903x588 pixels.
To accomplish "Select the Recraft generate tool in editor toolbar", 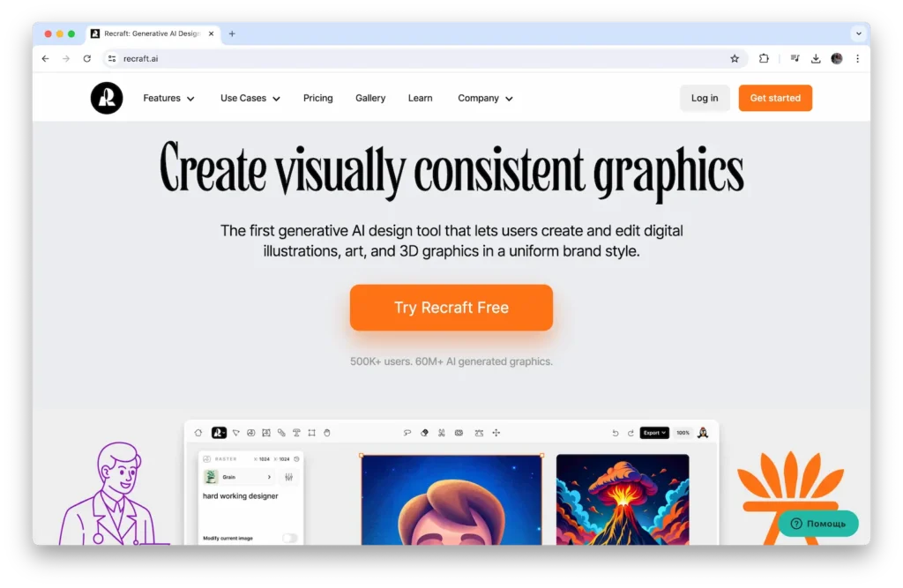I will [x=219, y=433].
